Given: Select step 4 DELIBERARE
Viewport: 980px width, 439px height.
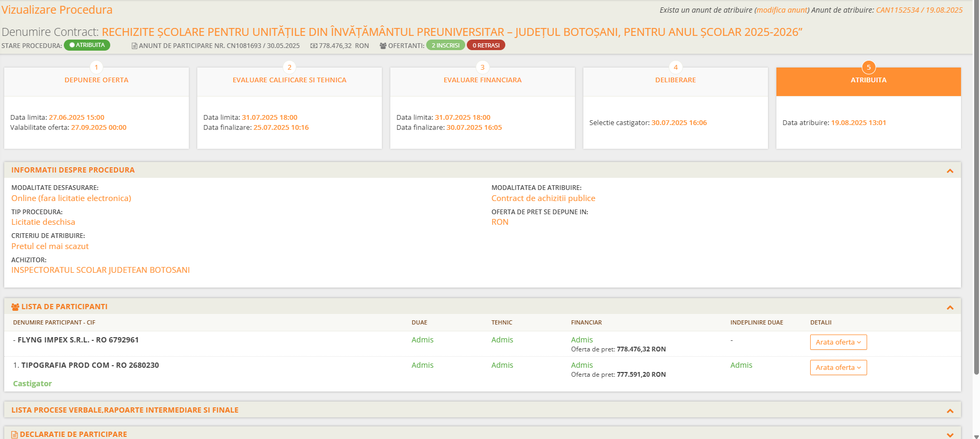Looking at the screenshot, I should tap(676, 80).
